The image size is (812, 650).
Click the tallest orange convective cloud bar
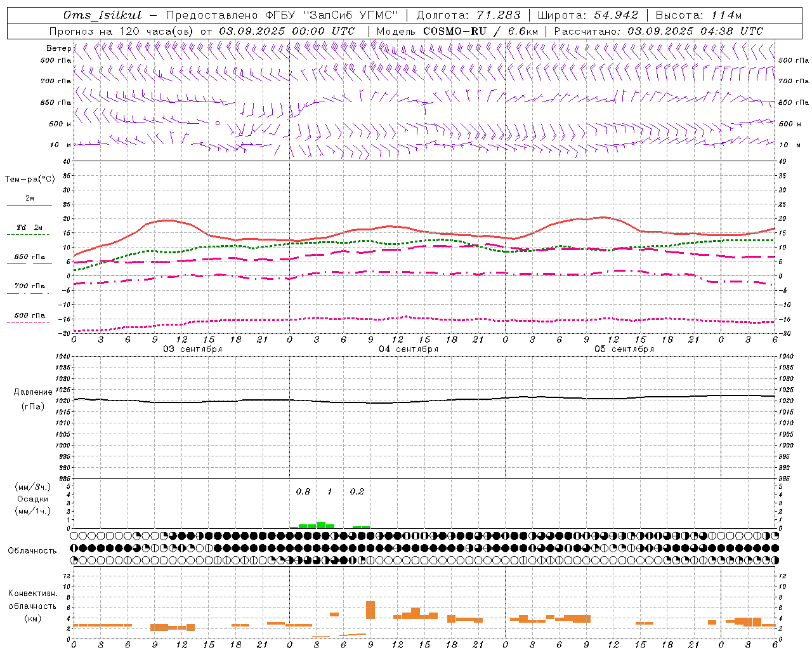point(370,609)
